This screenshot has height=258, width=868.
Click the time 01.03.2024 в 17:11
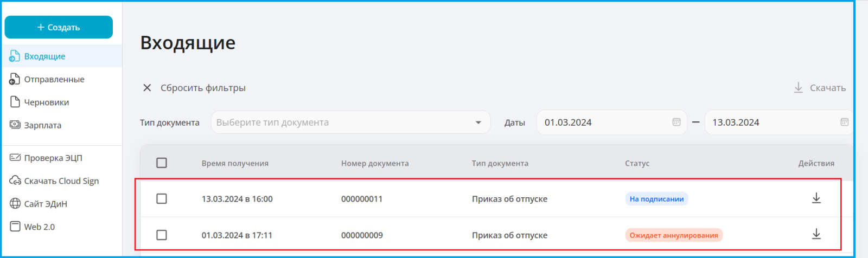[x=237, y=235]
